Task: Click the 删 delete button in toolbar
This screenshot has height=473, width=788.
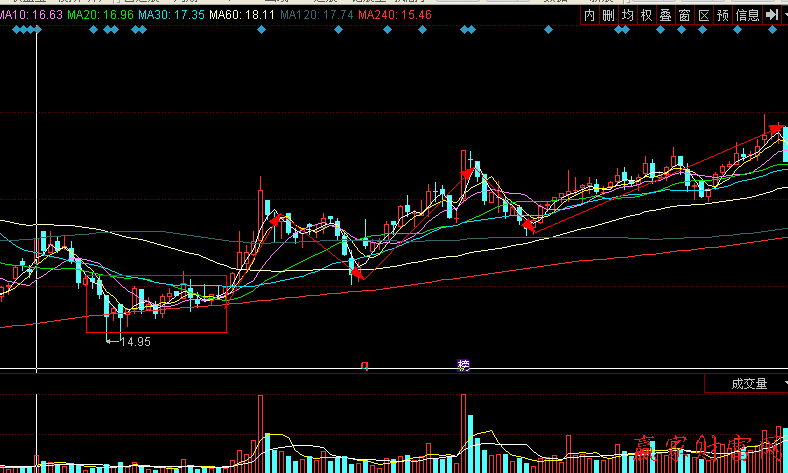Action: [608, 16]
